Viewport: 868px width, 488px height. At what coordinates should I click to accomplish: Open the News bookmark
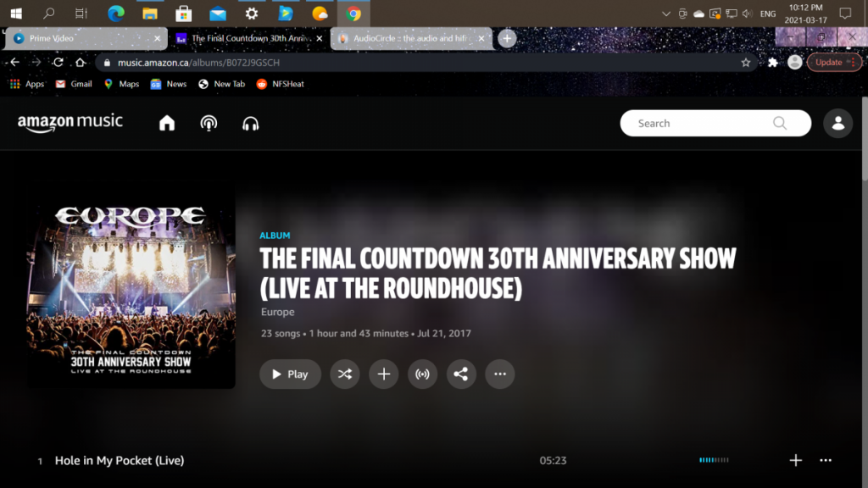(169, 84)
